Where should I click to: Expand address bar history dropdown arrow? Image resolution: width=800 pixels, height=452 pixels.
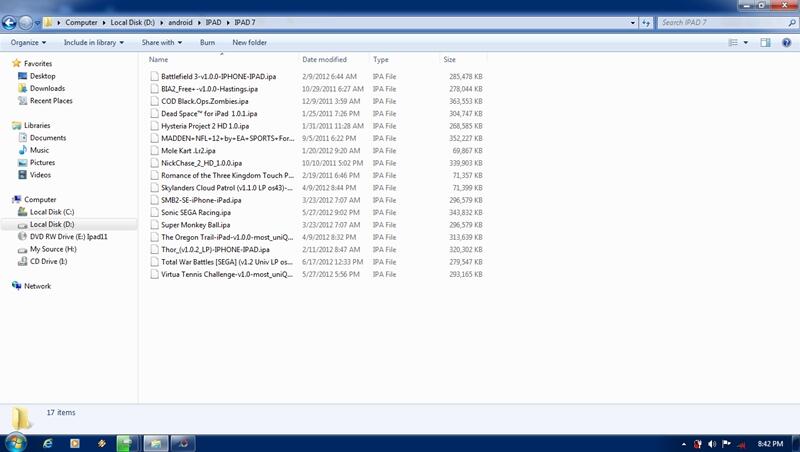point(633,23)
